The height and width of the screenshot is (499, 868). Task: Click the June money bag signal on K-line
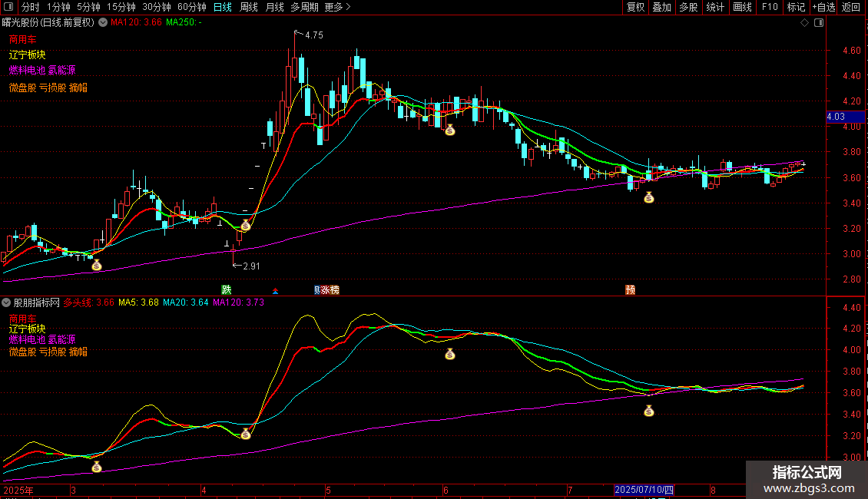click(450, 131)
